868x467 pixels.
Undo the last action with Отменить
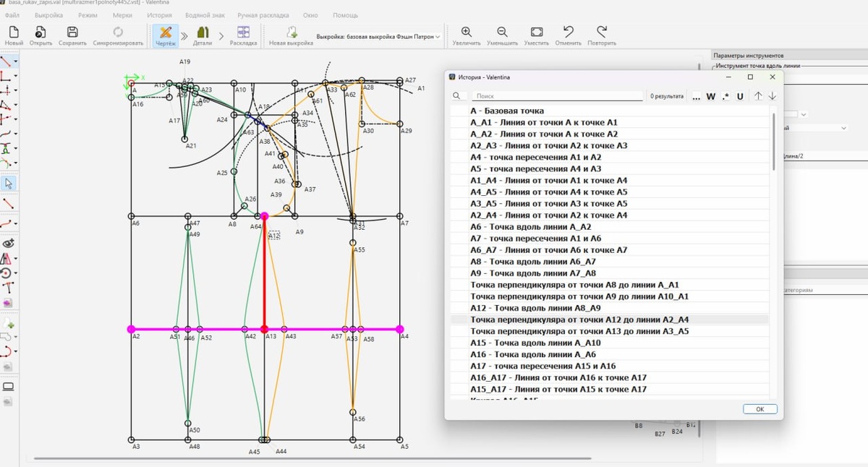pyautogui.click(x=569, y=33)
